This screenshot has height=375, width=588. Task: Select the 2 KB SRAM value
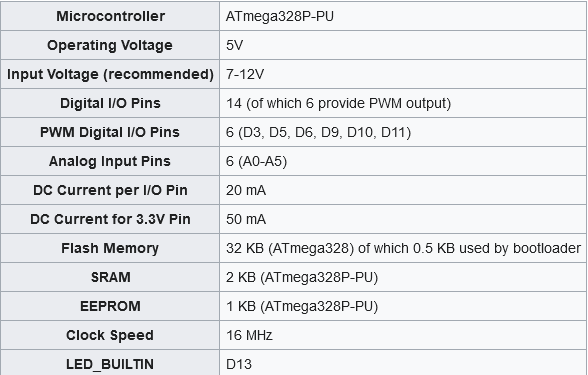tap(302, 278)
